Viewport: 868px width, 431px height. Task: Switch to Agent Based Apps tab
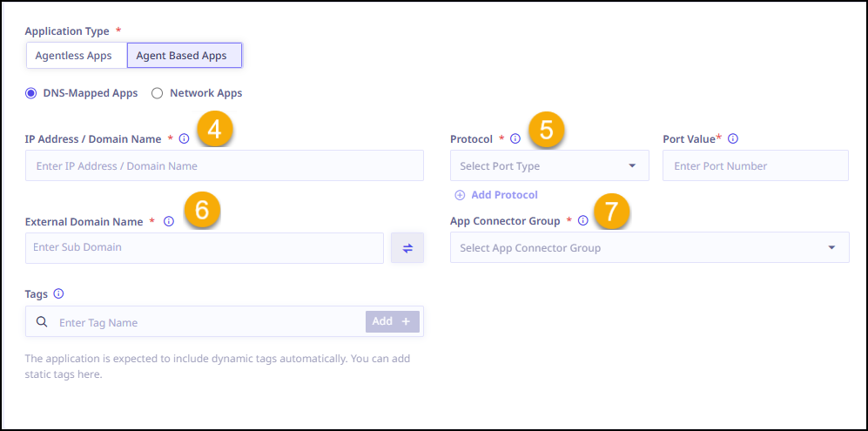click(182, 56)
